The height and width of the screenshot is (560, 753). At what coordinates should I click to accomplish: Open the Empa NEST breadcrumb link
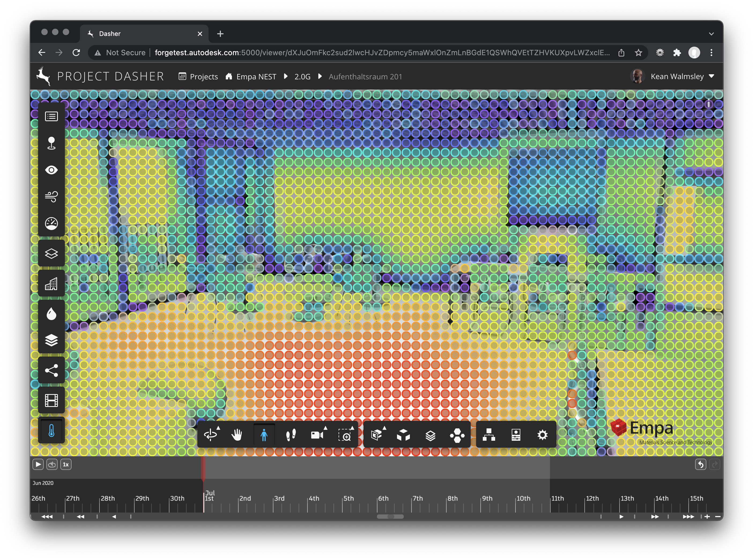click(256, 77)
